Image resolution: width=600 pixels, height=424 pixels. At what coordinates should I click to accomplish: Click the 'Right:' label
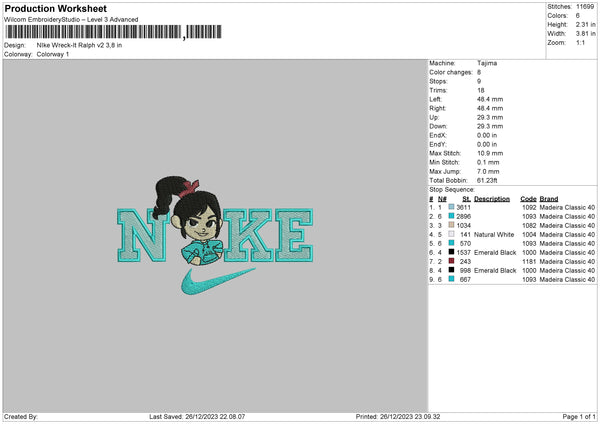click(437, 108)
